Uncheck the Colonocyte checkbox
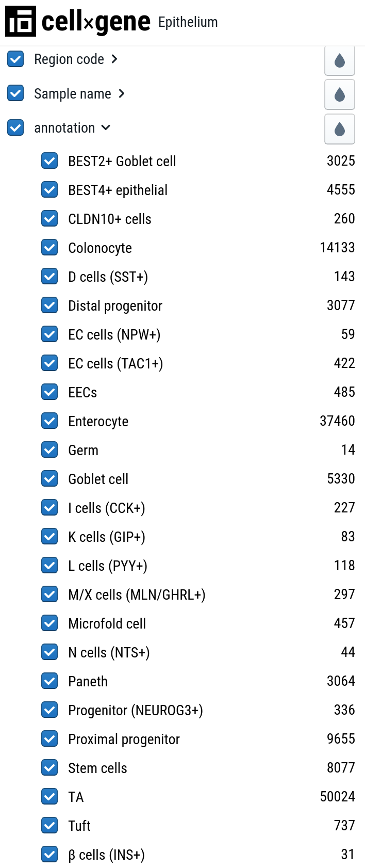365x868 pixels. tap(49, 247)
